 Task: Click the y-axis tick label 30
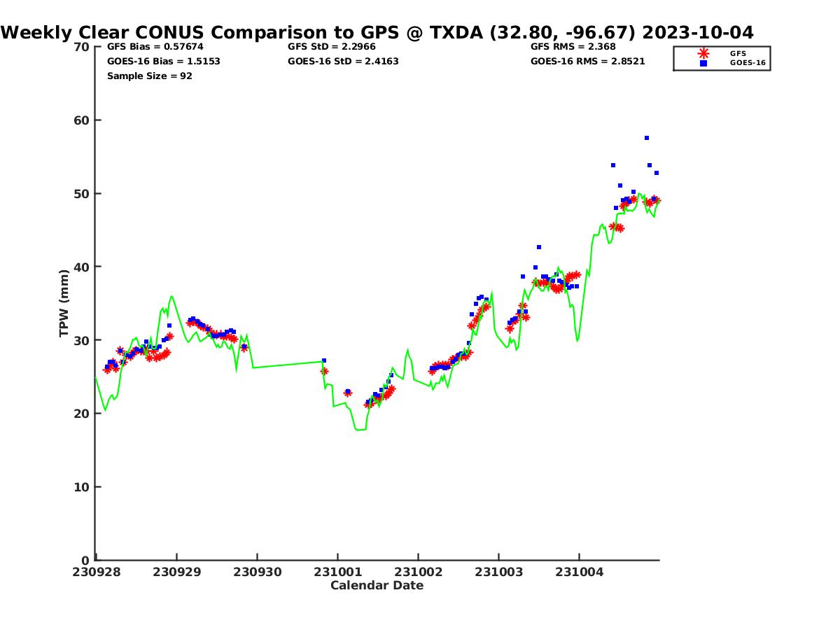pyautogui.click(x=82, y=340)
